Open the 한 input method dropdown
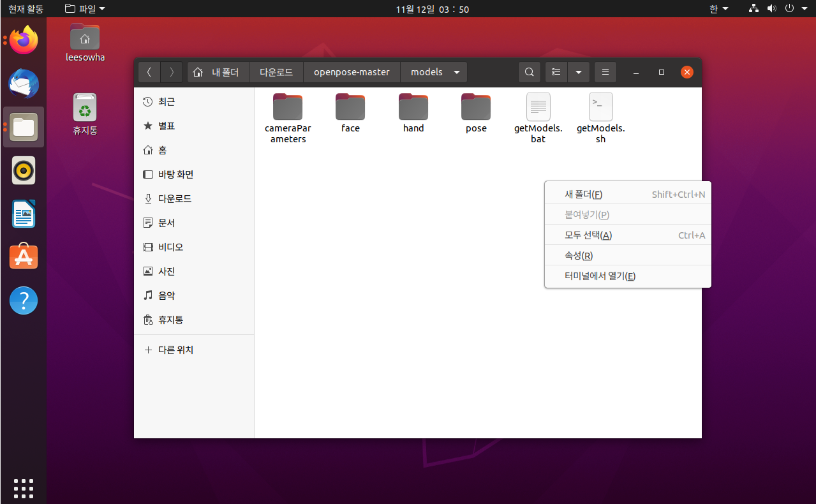The width and height of the screenshot is (816, 504). pos(718,9)
